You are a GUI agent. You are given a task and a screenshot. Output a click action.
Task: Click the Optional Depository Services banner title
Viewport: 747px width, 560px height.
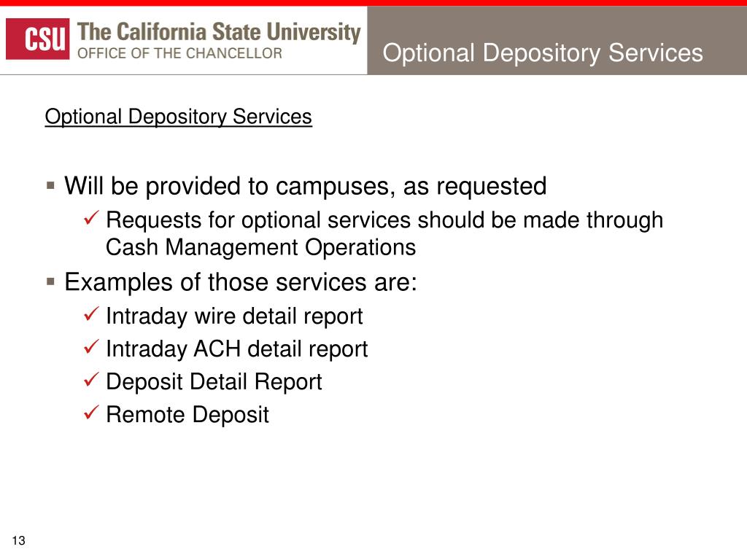coord(543,52)
